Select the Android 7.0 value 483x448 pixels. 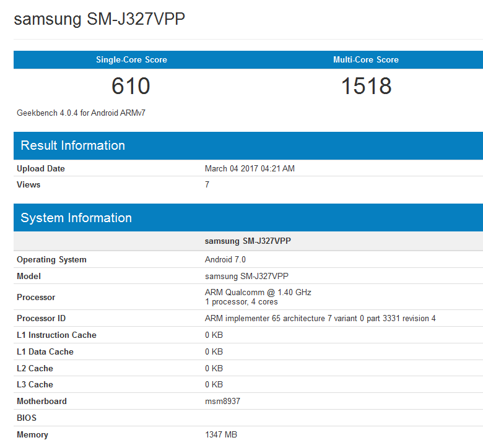tap(225, 259)
